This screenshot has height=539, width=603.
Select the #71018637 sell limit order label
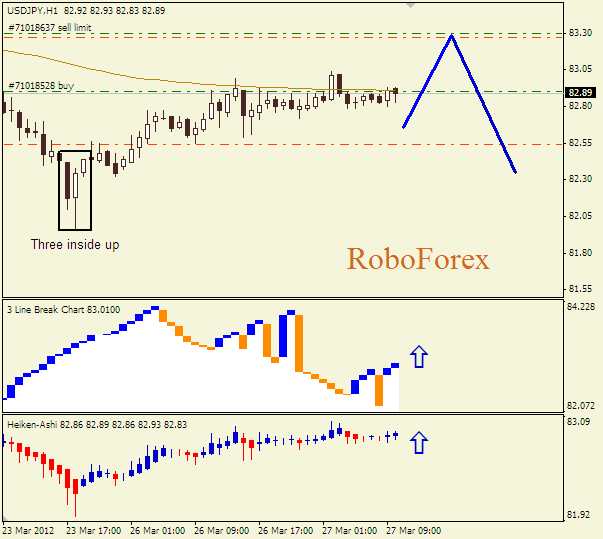(x=50, y=28)
